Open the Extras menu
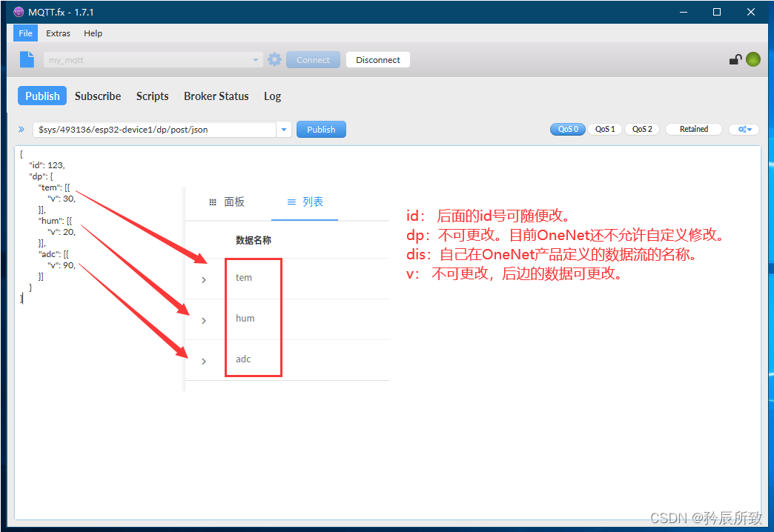774x532 pixels. 59,33
